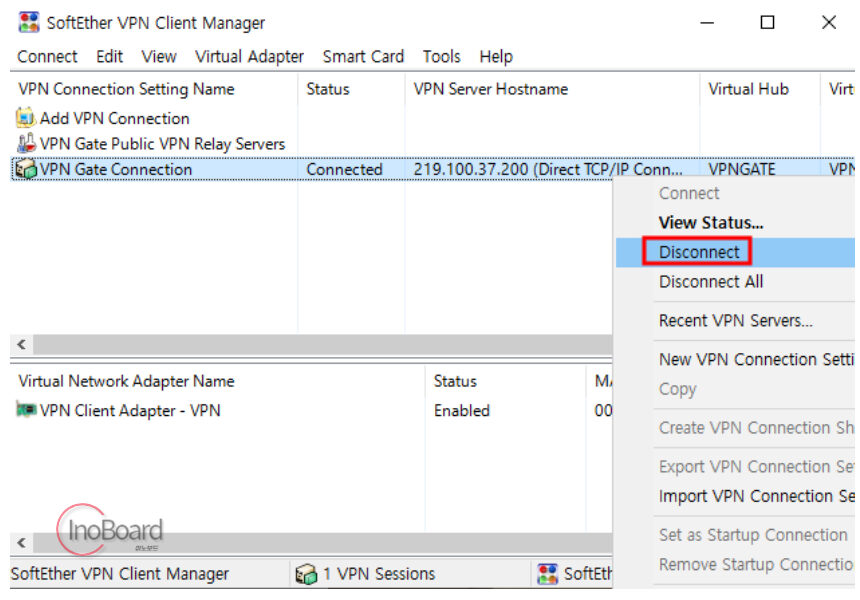Image resolution: width=860 pixels, height=600 pixels.
Task: Close the SoftEther VPN Client Manager window
Action: (x=829, y=22)
